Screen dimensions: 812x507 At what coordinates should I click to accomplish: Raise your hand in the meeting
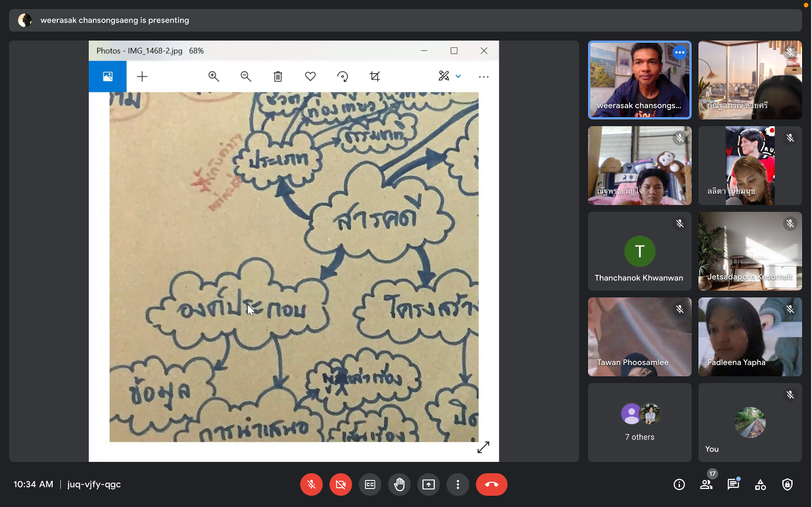click(399, 484)
